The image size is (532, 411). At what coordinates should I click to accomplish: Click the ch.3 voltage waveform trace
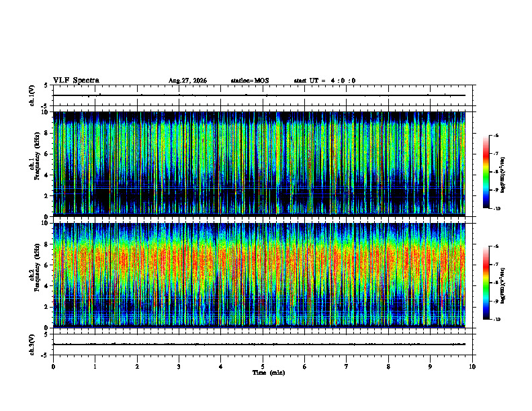click(x=259, y=345)
